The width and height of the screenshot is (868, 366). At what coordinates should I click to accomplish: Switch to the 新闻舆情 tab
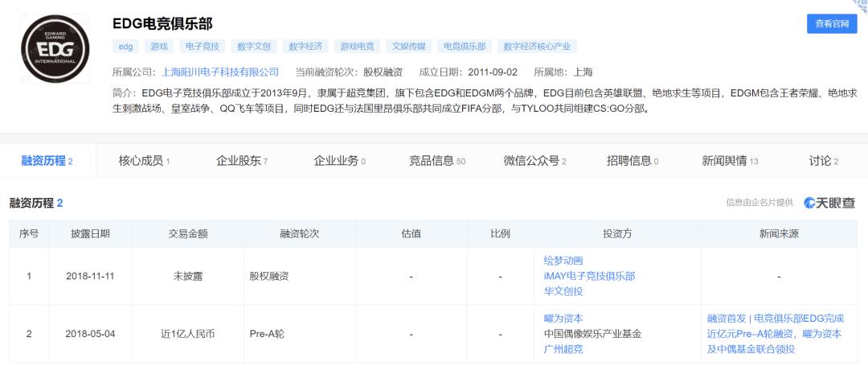pyautogui.click(x=730, y=161)
